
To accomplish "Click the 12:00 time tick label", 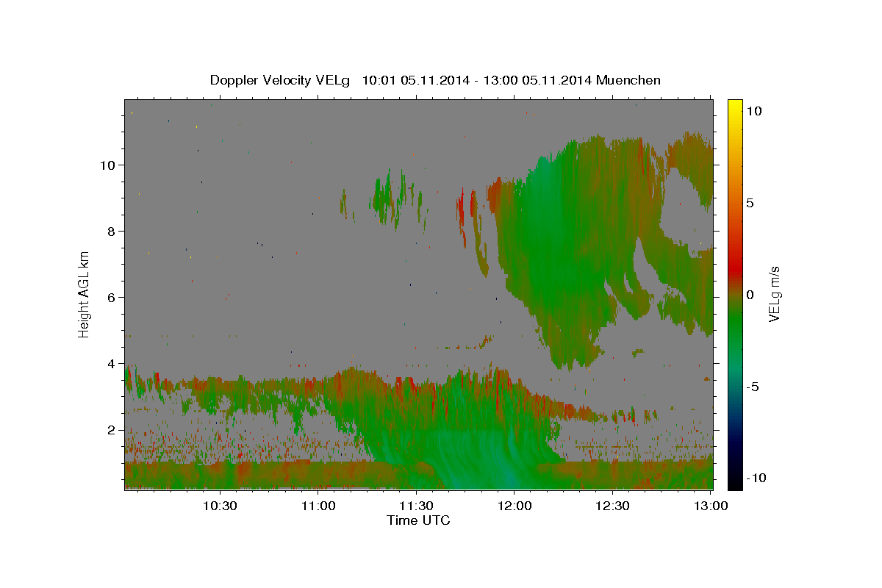I will tap(515, 506).
